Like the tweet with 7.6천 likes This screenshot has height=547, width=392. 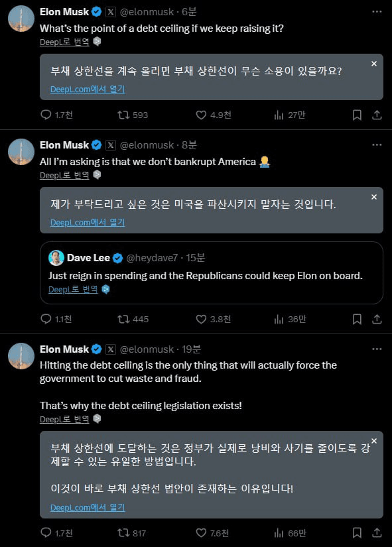pyautogui.click(x=212, y=533)
